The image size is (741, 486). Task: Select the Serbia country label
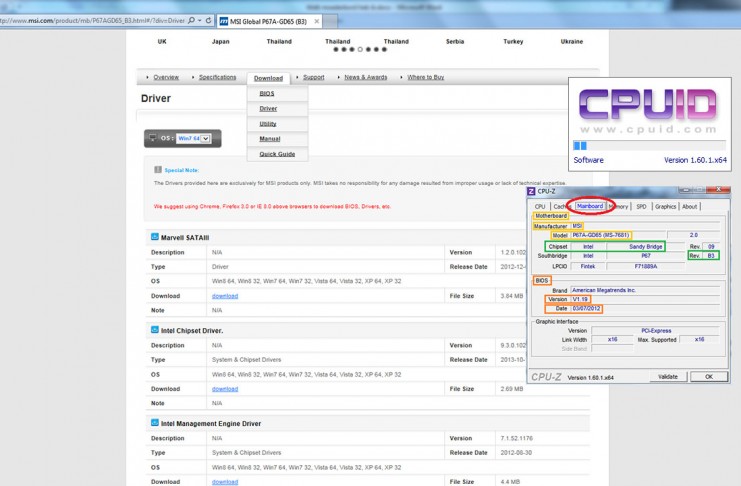(455, 42)
